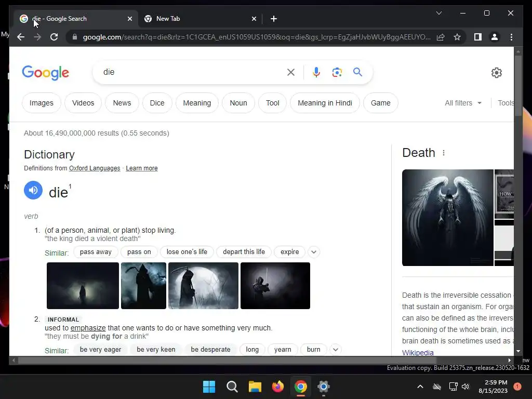Open the clock and date flyout

pos(493,387)
